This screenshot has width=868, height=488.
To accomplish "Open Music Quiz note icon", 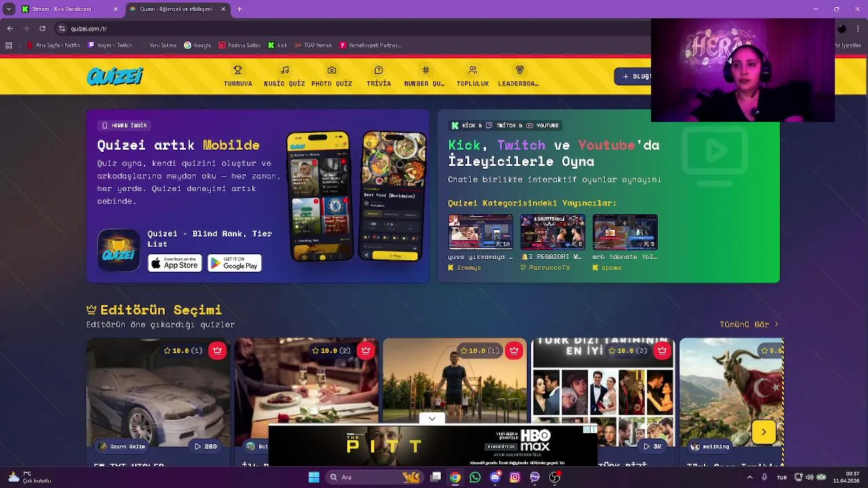I will (x=284, y=70).
